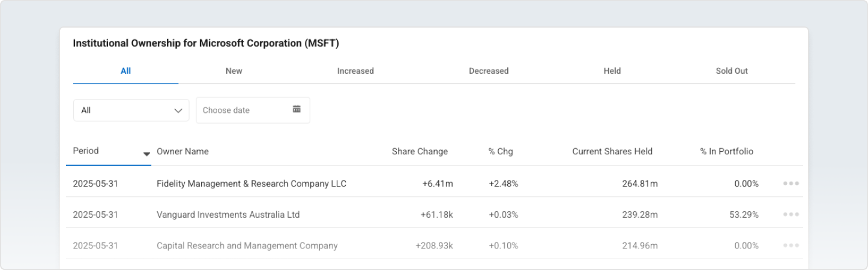Screen dimensions: 868x270
Task: Open more options for Vanguard Investments row
Action: [791, 215]
